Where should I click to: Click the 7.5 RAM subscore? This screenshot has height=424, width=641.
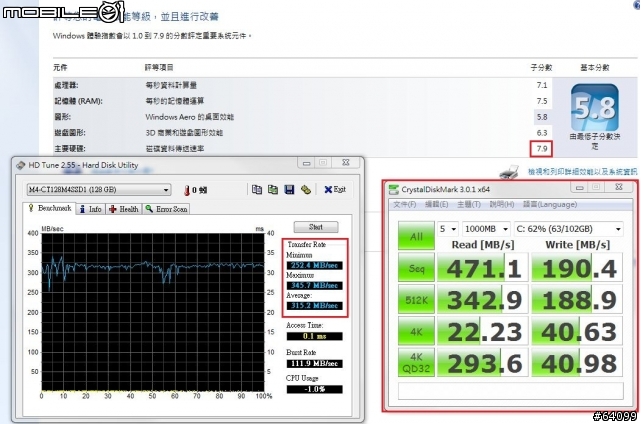[x=542, y=101]
